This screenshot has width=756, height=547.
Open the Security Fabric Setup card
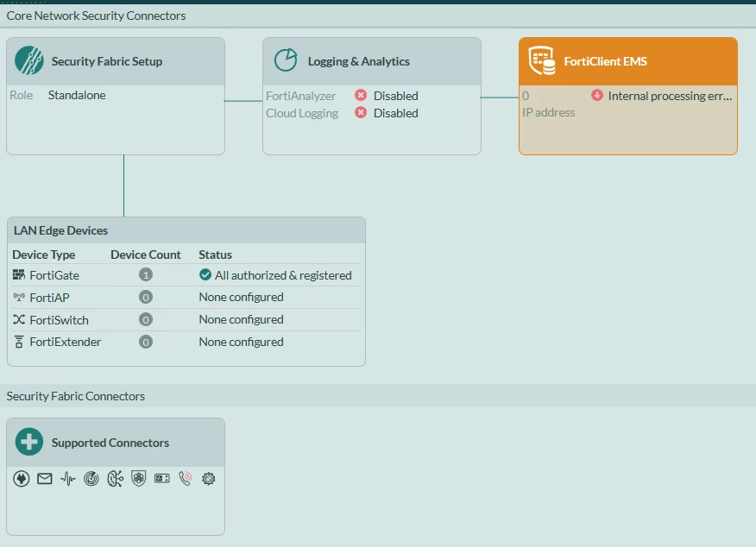[116, 96]
